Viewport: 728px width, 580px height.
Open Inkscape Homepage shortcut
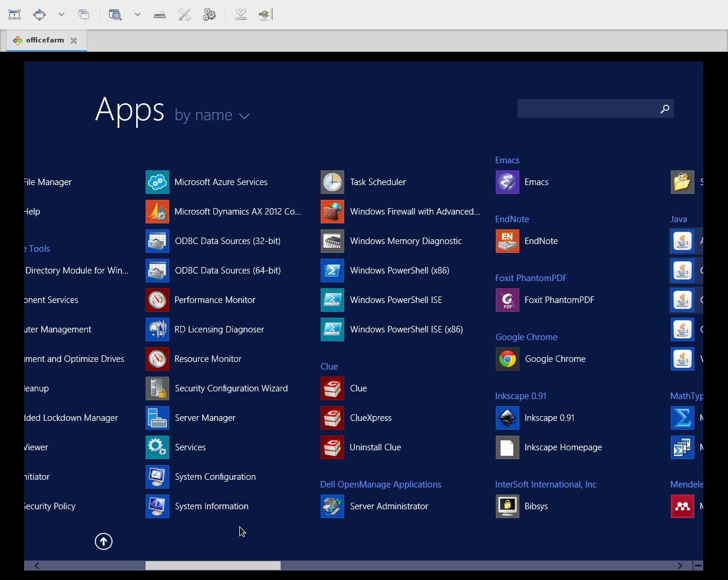549,447
